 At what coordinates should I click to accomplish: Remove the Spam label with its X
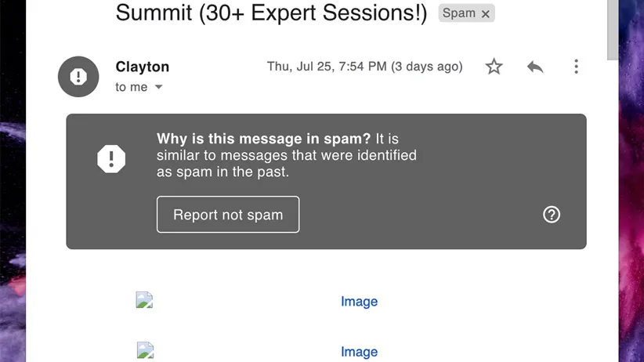(x=486, y=14)
